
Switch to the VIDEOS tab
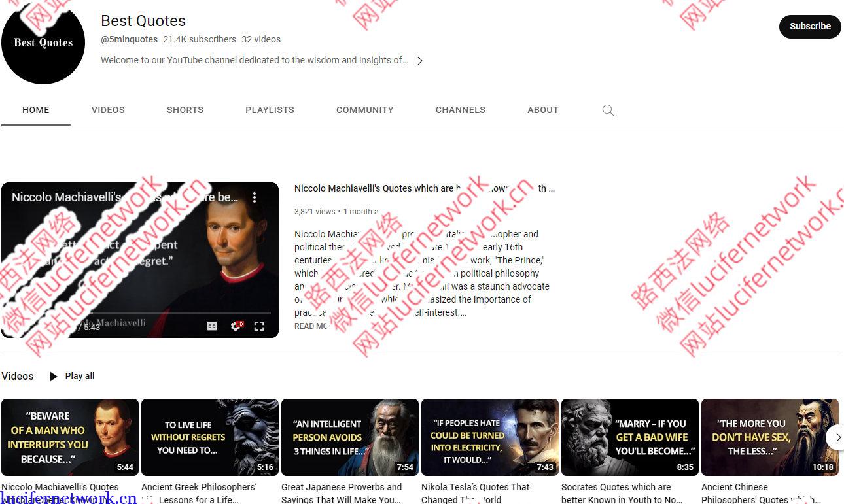108,110
